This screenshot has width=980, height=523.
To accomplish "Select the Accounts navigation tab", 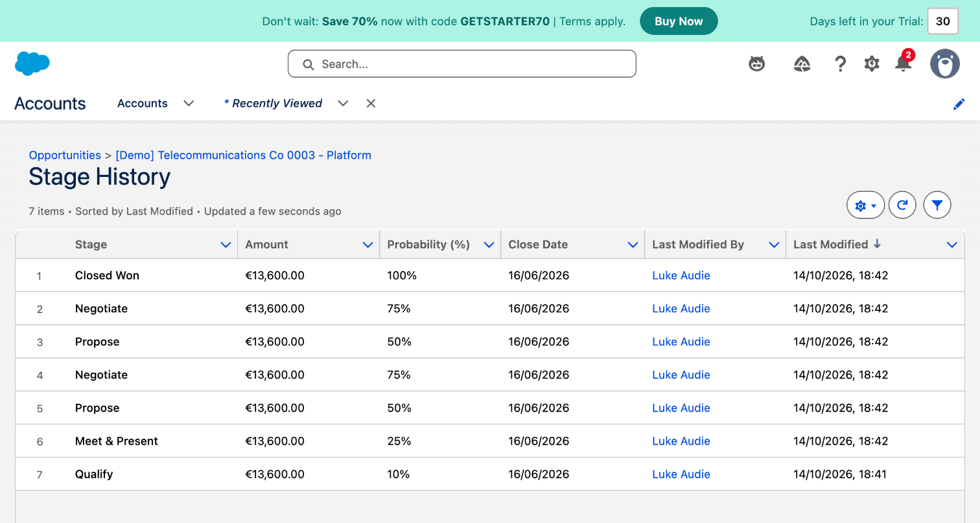I will [143, 104].
